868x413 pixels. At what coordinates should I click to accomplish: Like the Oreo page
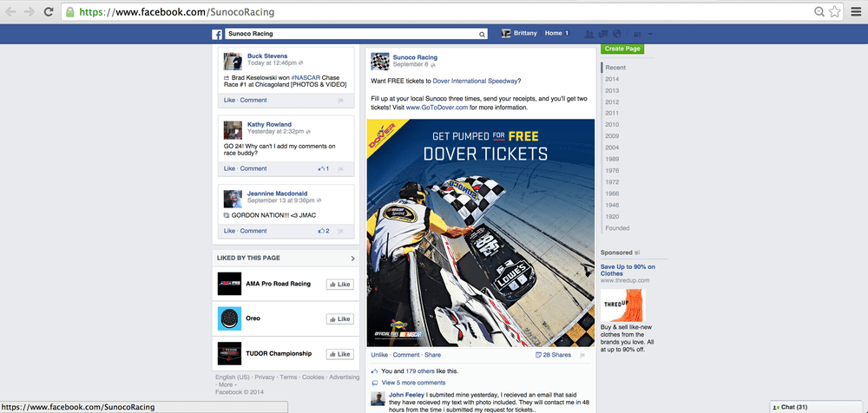(x=340, y=319)
